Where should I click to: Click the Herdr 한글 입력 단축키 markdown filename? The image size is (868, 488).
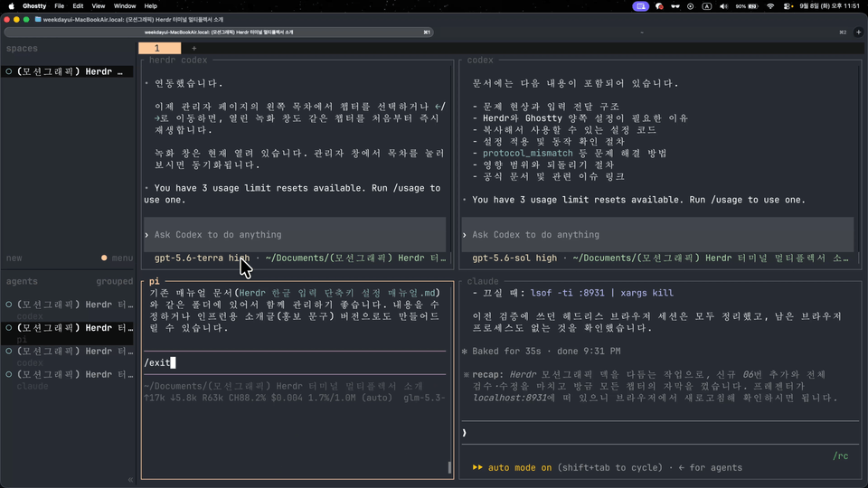(337, 293)
